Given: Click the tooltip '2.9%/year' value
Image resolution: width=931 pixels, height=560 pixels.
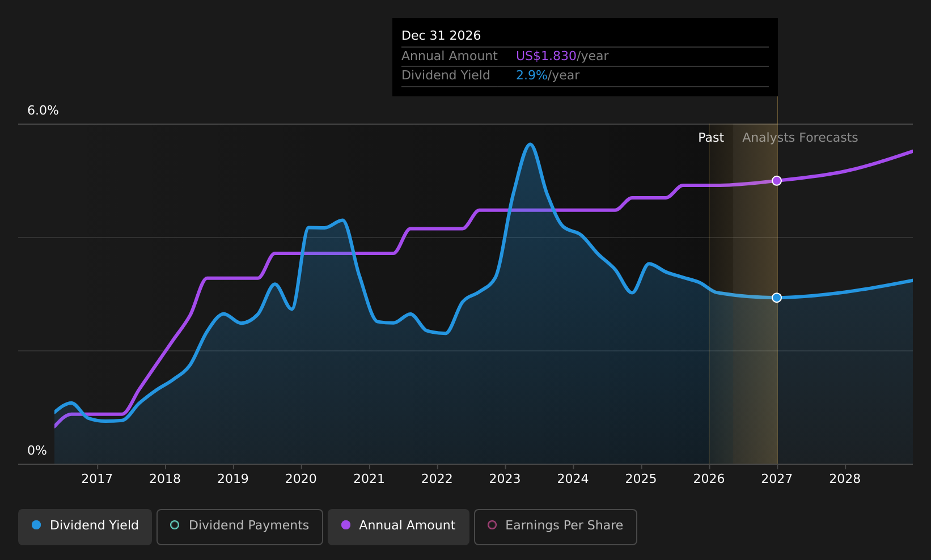Looking at the screenshot, I should pos(547,75).
